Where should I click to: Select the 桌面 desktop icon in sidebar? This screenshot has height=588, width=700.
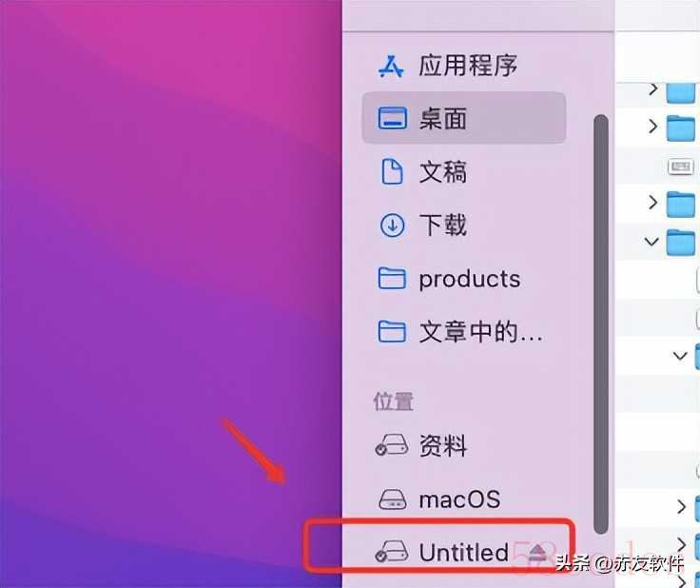pos(392,119)
